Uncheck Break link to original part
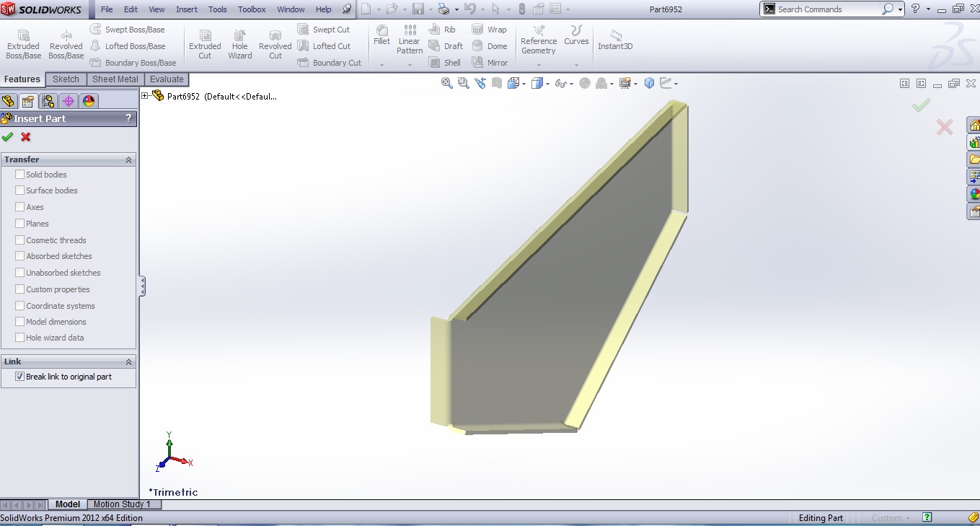 [19, 376]
